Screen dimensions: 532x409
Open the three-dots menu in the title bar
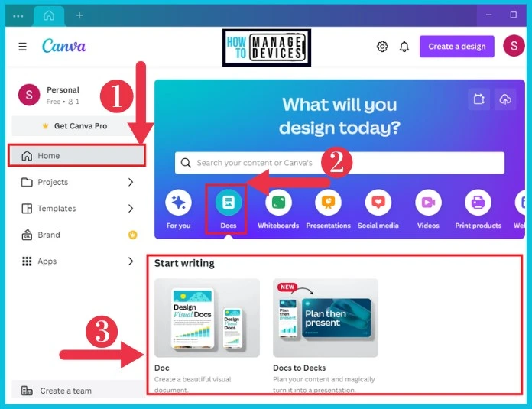(18, 16)
